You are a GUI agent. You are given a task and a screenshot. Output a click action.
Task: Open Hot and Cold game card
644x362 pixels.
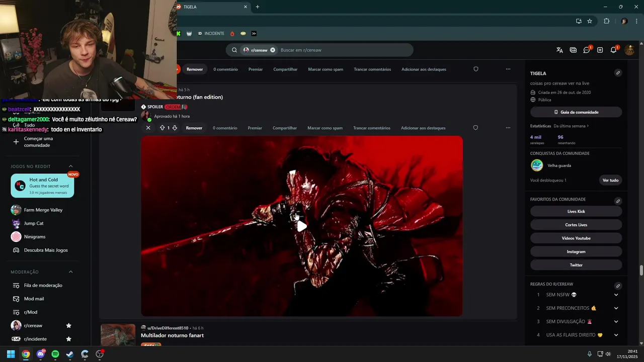tap(42, 186)
